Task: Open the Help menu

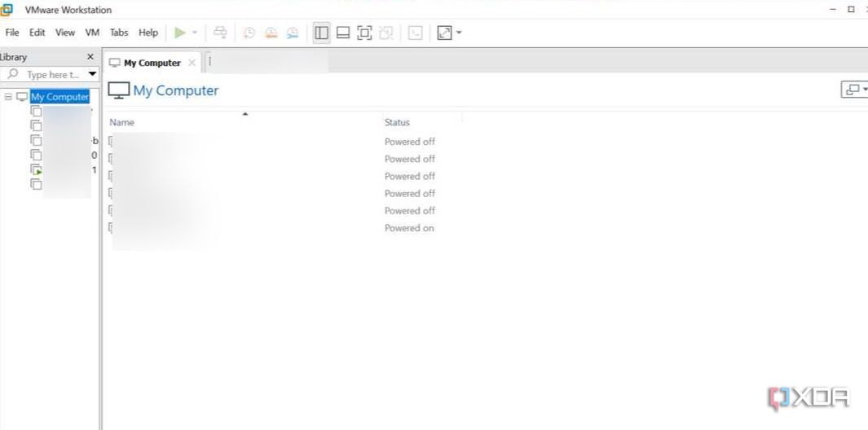Action: coord(148,33)
